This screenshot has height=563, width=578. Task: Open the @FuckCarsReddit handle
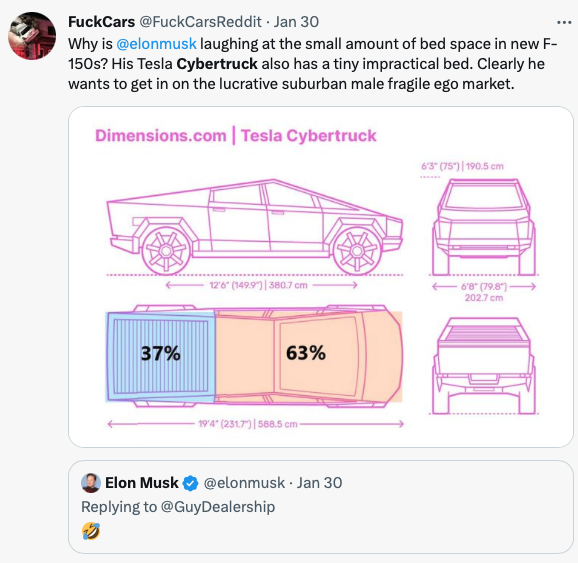coord(200,22)
